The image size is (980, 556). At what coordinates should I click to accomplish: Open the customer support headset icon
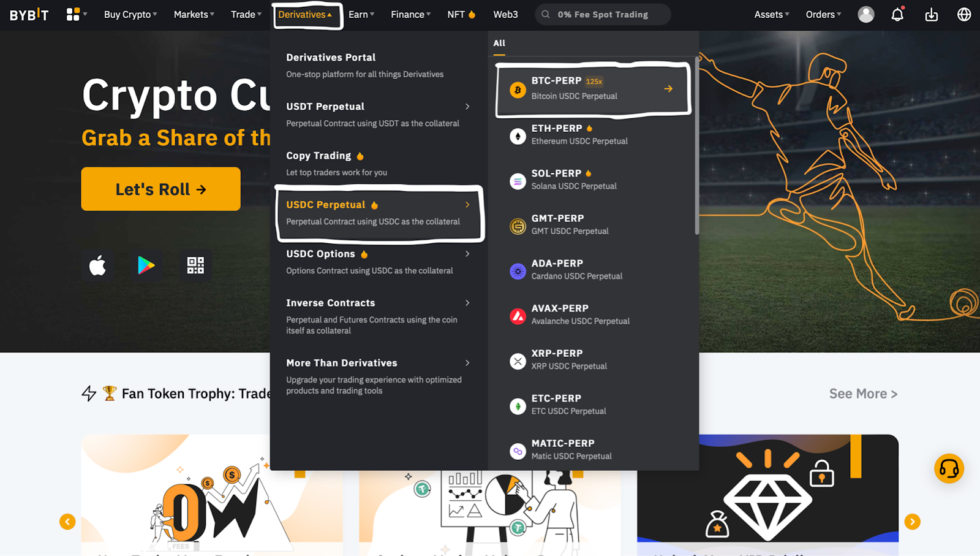[x=949, y=469]
